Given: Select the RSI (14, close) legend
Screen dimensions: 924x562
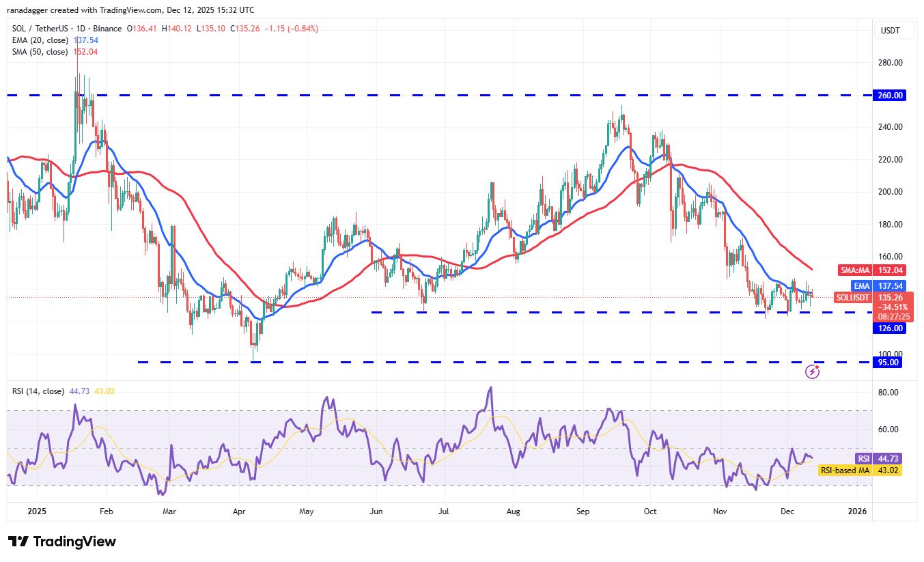Looking at the screenshot, I should tap(38, 391).
